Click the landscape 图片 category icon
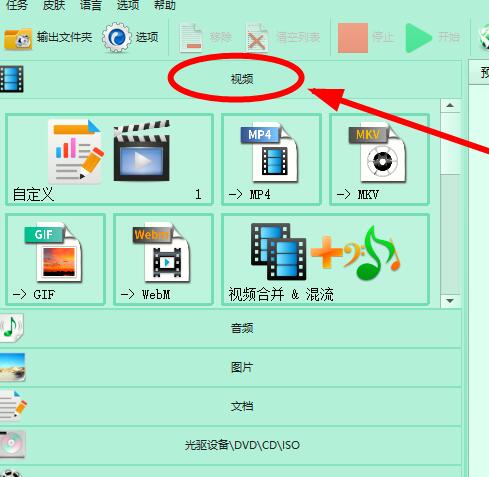Image resolution: width=489 pixels, height=477 pixels. point(12,367)
